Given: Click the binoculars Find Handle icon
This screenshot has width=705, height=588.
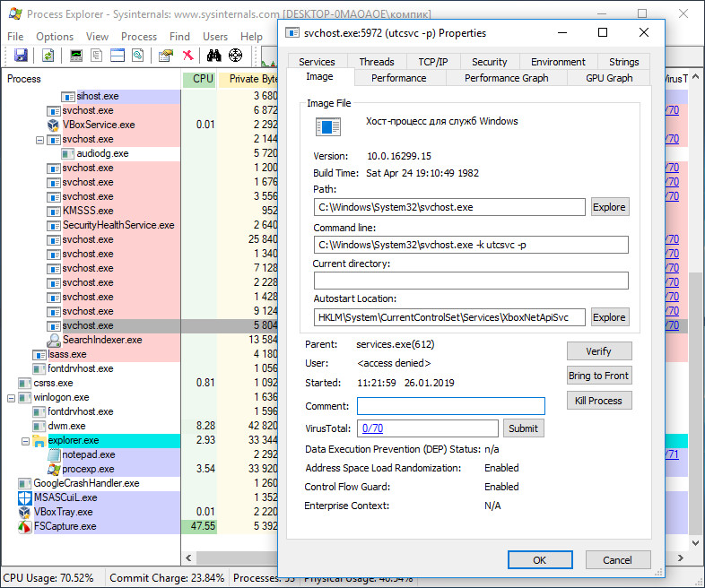Looking at the screenshot, I should click(x=214, y=56).
